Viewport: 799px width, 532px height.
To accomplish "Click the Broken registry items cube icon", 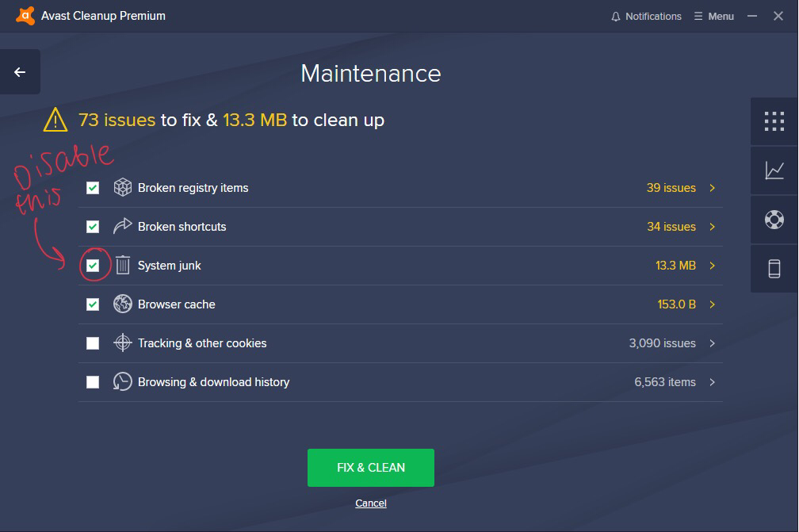I will (123, 188).
